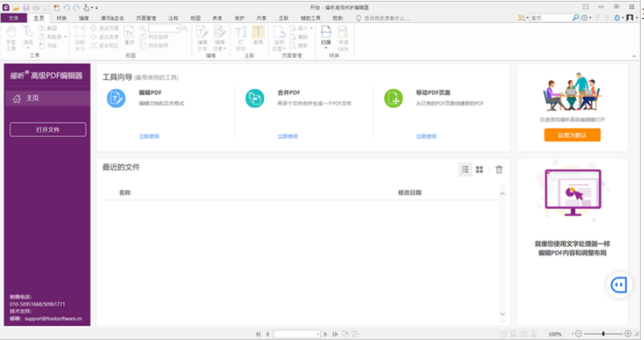Click the Open File (打开文件) button
Viewport: 644px width, 340px height.
point(48,129)
